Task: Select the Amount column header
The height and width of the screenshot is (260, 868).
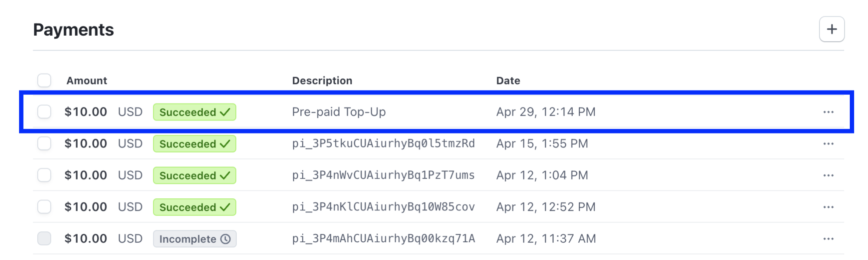Action: click(x=87, y=80)
